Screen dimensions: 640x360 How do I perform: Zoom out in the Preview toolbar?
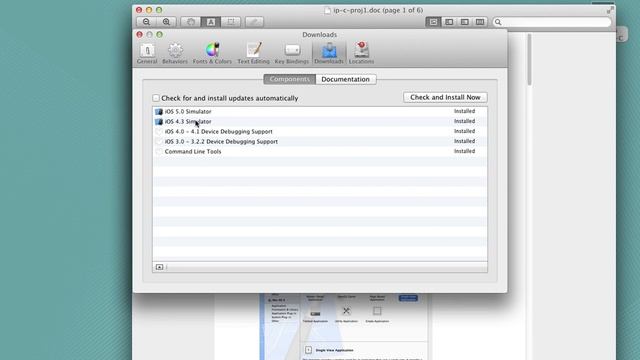(146, 22)
